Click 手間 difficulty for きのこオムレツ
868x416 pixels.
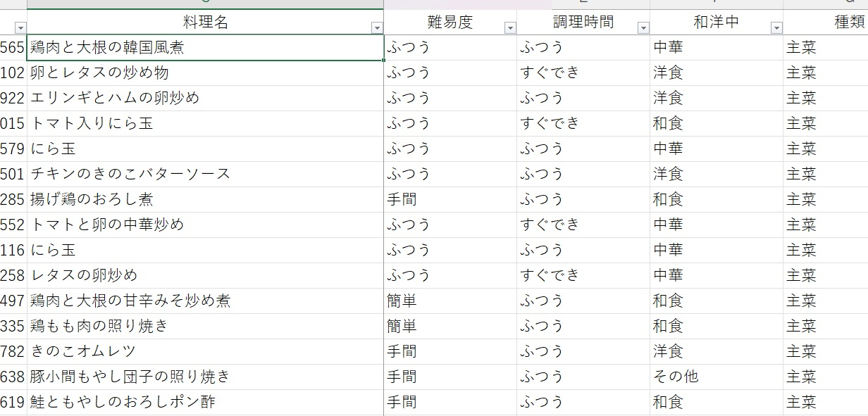point(450,352)
